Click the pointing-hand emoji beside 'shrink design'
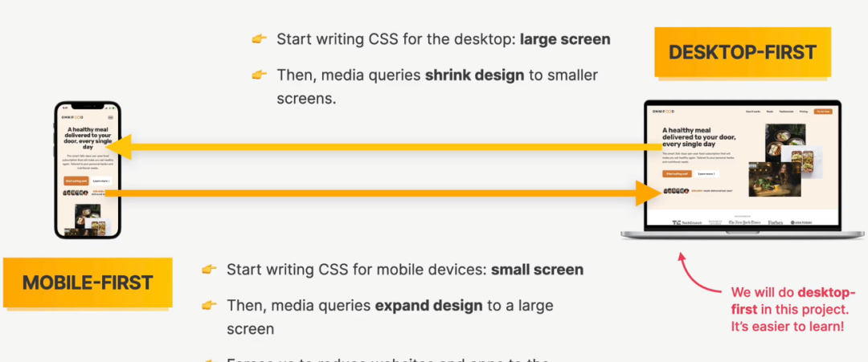The width and height of the screenshot is (868, 362). tap(260, 75)
